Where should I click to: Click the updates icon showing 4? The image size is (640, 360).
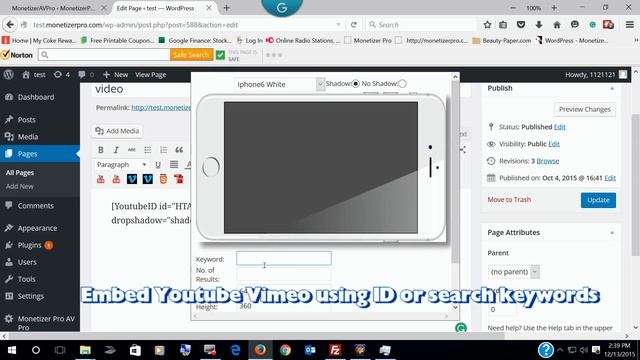(x=62, y=75)
